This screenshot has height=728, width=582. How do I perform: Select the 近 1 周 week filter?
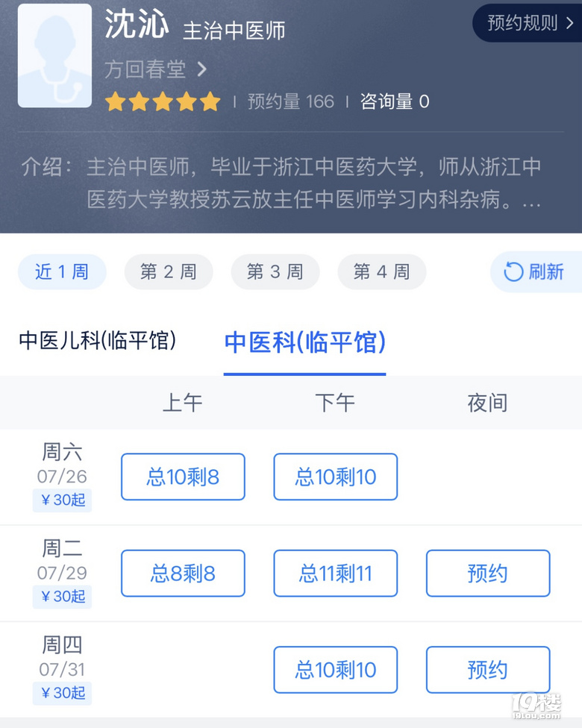tap(62, 272)
